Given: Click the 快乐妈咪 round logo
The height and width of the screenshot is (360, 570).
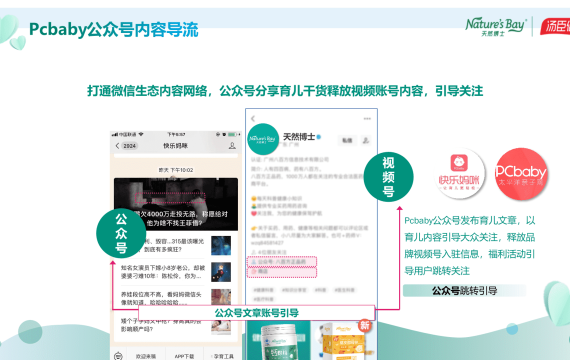Looking at the screenshot, I should tap(459, 174).
